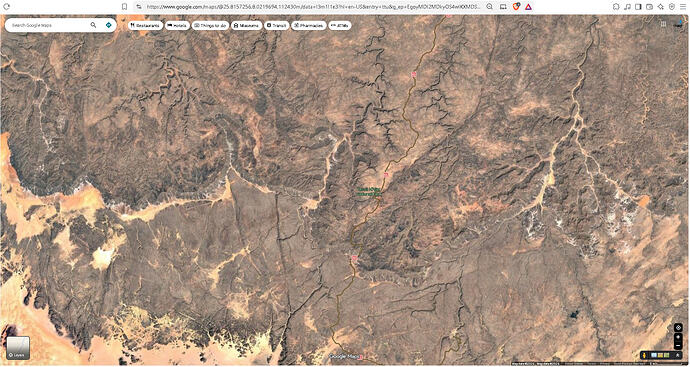This screenshot has height=367, width=690.
Task: Zoom in with the plus button
Action: click(x=678, y=338)
